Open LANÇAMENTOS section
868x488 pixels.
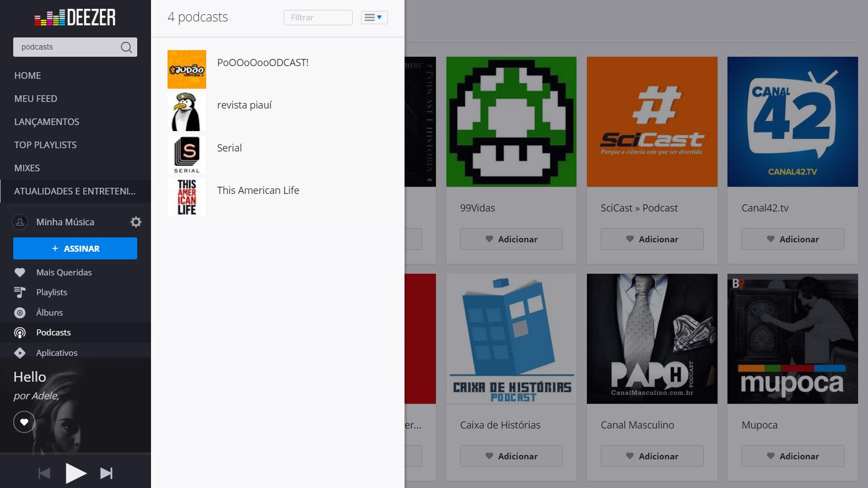coord(47,122)
